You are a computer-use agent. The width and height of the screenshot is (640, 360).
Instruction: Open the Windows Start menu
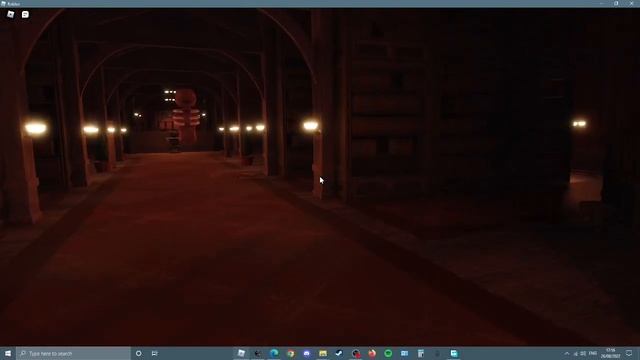8,353
